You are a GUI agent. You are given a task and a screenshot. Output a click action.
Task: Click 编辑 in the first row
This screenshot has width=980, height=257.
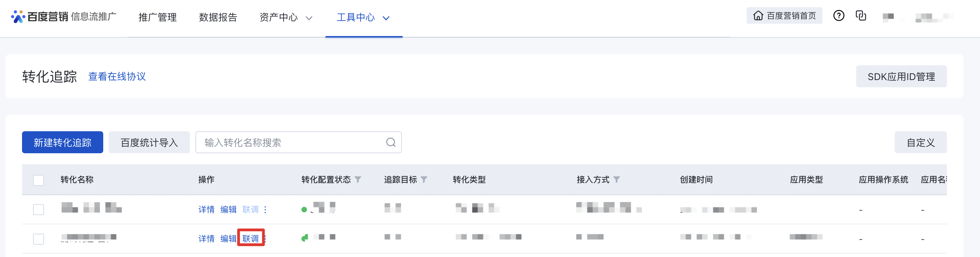228,210
